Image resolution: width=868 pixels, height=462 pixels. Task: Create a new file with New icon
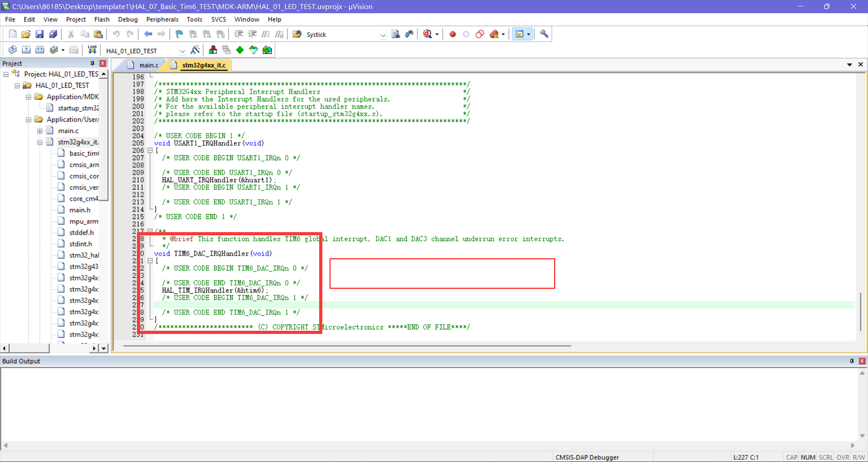13,34
